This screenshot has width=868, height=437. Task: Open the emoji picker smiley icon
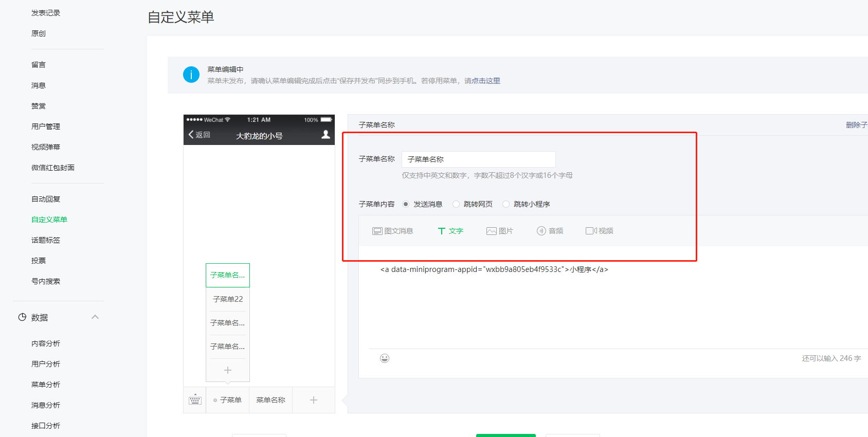(x=385, y=358)
